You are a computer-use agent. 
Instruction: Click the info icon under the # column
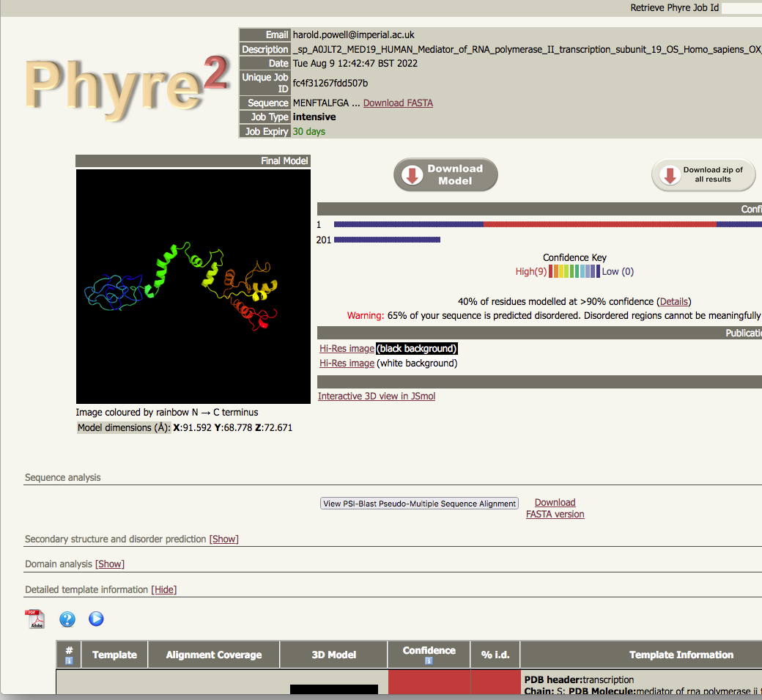click(69, 660)
